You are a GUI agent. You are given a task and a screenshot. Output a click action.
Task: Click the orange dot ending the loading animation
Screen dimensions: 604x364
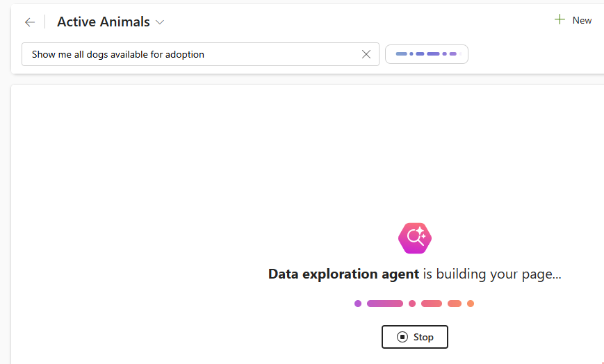click(471, 304)
